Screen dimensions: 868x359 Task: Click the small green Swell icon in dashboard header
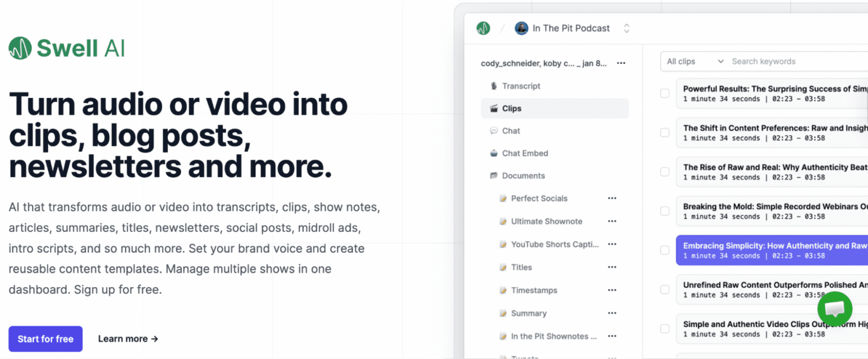483,28
